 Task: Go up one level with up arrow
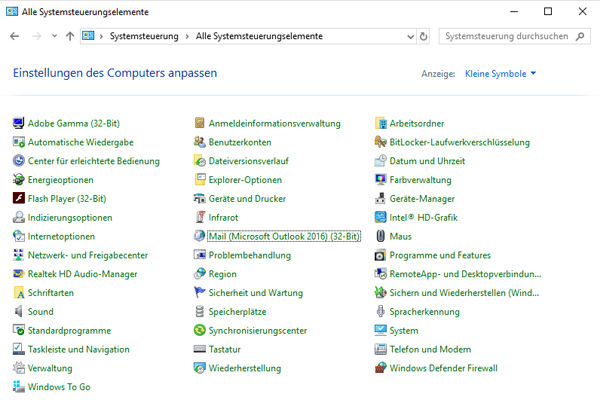tap(70, 36)
